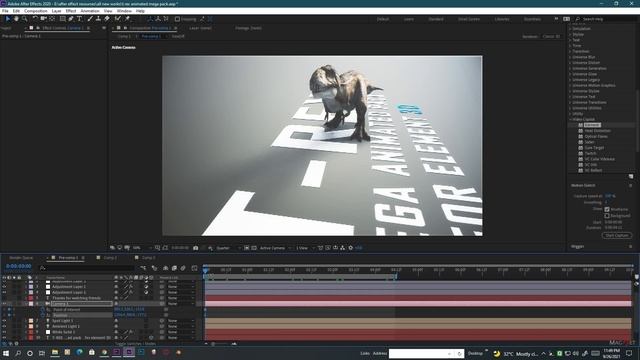Image resolution: width=640 pixels, height=360 pixels.
Task: Open File Explorer from taskbar
Action: click(x=55, y=352)
